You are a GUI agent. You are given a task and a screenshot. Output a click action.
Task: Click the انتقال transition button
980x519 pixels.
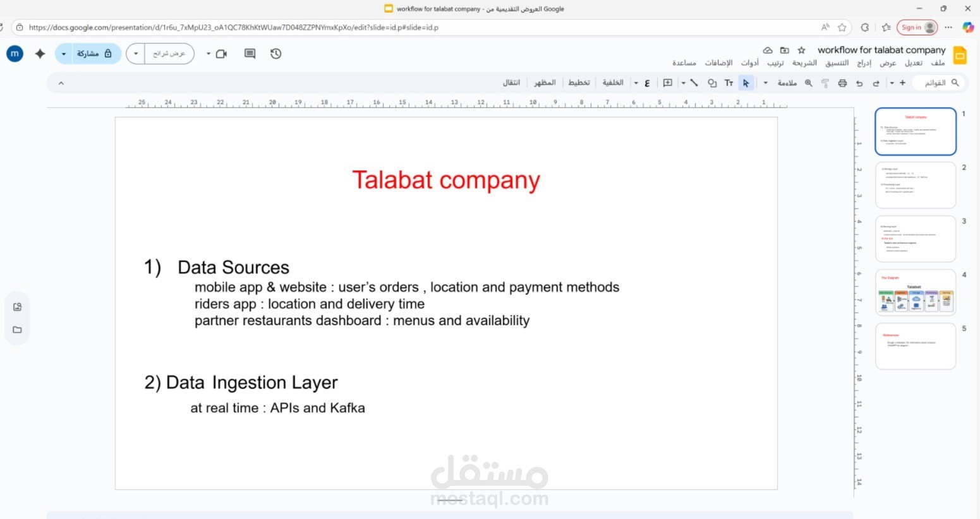[x=511, y=83]
